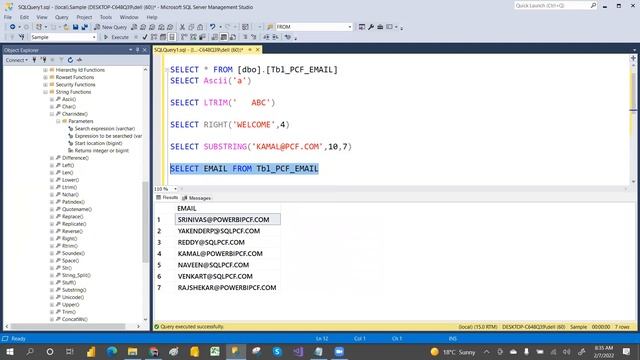Click the navigate backward arrow icon
Viewport: 640px width, 360px height.
click(x=13, y=27)
